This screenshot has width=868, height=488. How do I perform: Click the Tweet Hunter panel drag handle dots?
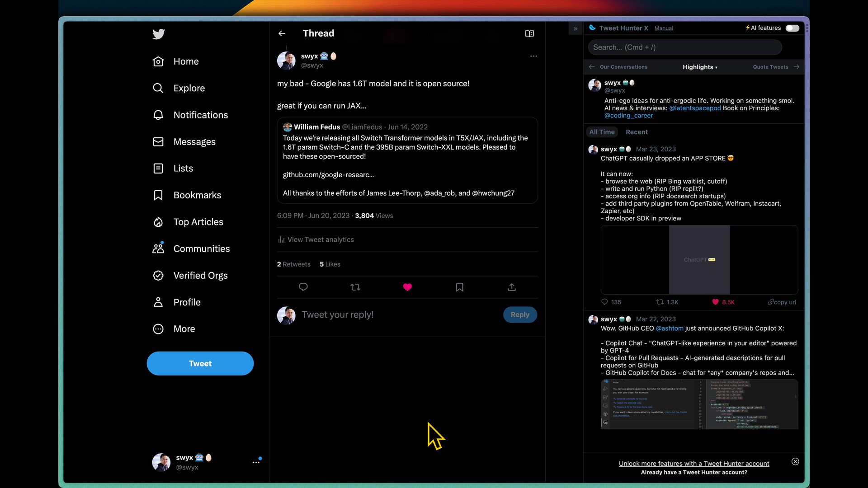pos(807,28)
